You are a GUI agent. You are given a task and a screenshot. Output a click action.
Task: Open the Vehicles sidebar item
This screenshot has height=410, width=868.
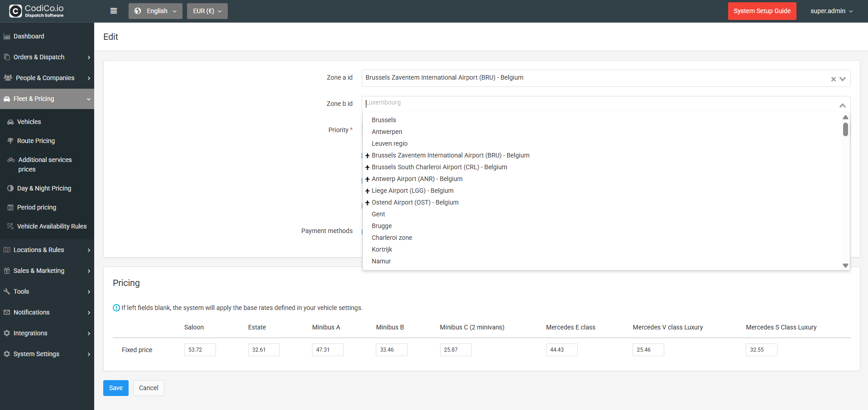[29, 122]
